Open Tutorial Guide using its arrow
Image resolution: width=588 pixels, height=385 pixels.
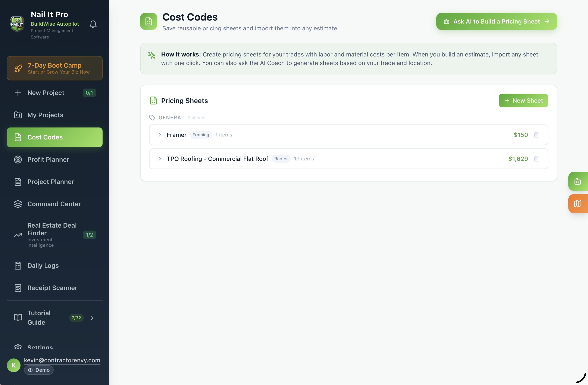pyautogui.click(x=92, y=318)
